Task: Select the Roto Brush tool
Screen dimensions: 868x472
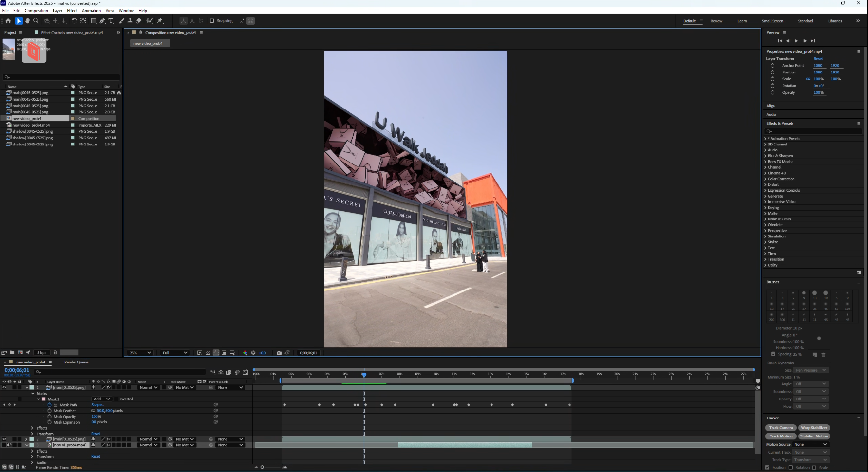Action: 150,21
